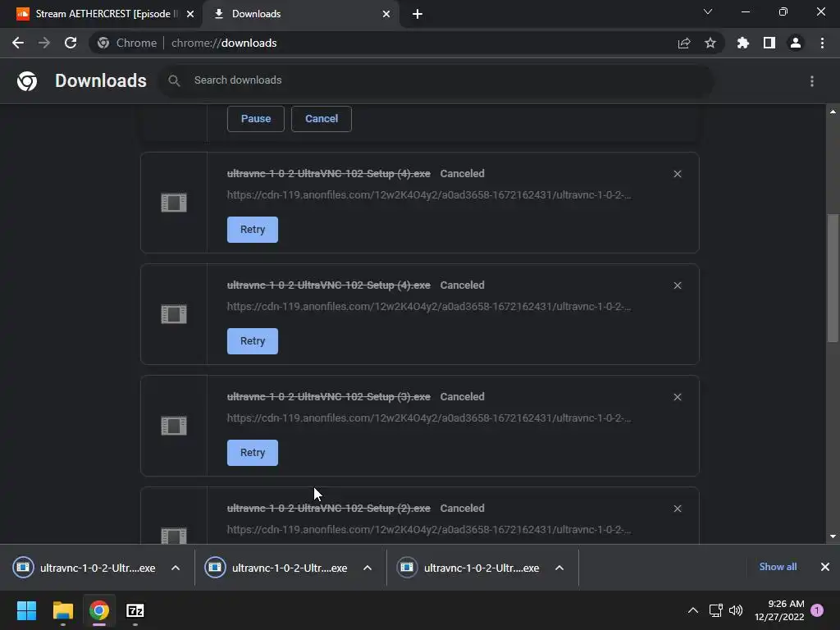Open the anonfiles URL under Setup (3).exe
The width and height of the screenshot is (840, 630).
[429, 418]
